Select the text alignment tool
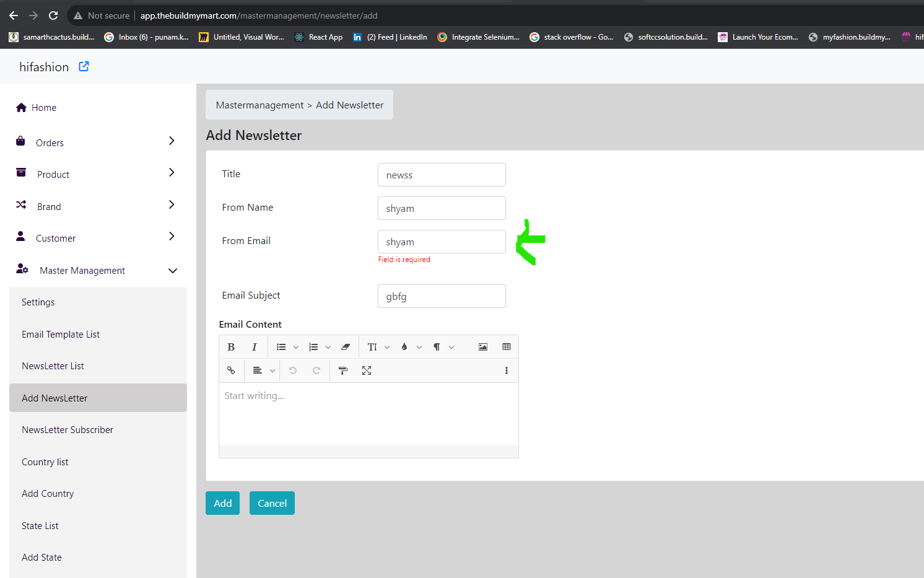Screen dimensions: 924x578 click(x=258, y=370)
